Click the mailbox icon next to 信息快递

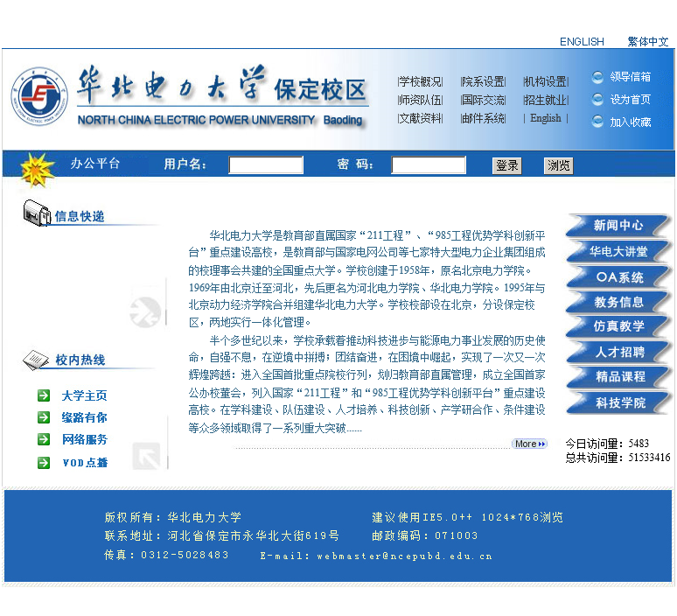pyautogui.click(x=37, y=213)
